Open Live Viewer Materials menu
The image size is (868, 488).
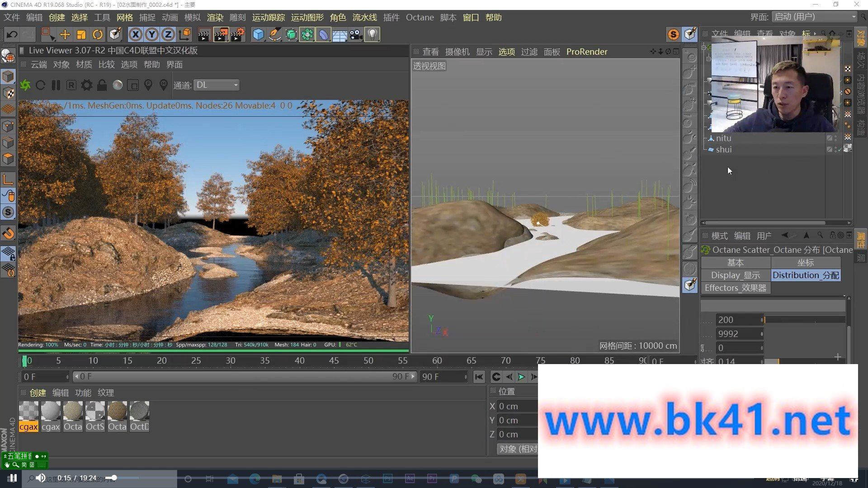click(84, 65)
